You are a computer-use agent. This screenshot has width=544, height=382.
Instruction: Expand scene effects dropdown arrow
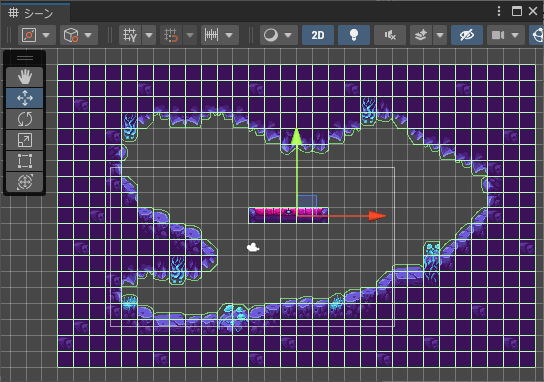(440, 35)
